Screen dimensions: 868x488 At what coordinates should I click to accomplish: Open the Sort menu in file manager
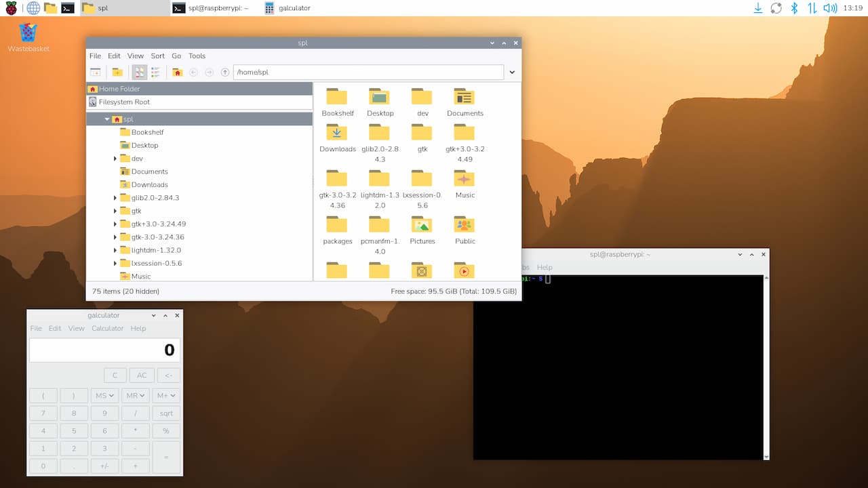coord(157,56)
